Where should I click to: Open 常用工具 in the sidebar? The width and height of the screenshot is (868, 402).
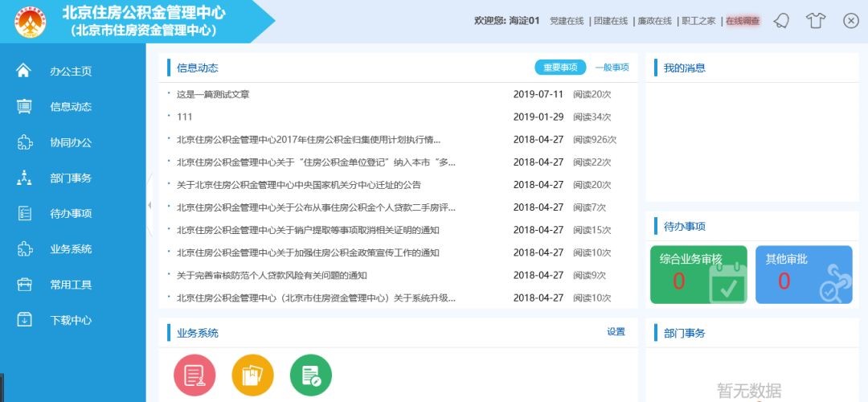point(71,285)
